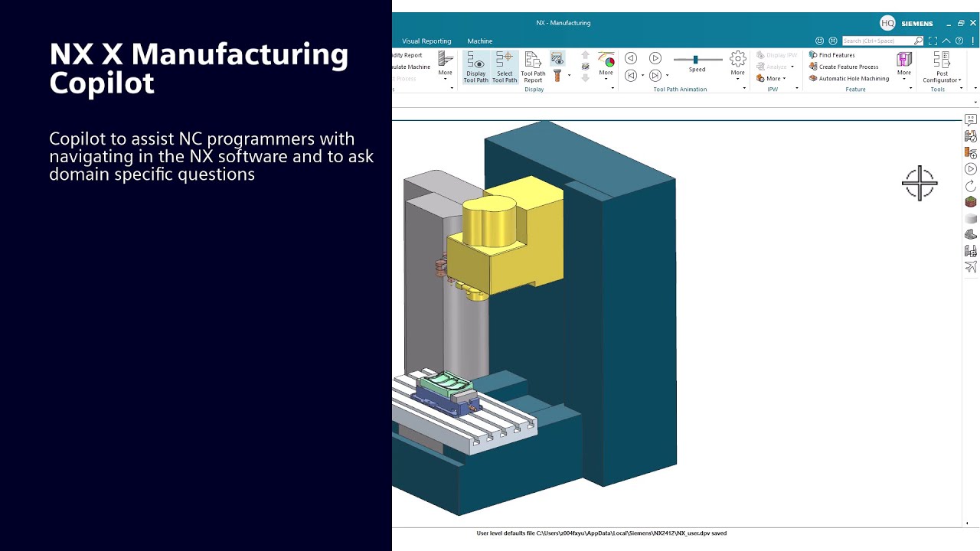Click the white cylinder icon in right sidebar
The image size is (980, 551).
click(x=971, y=219)
